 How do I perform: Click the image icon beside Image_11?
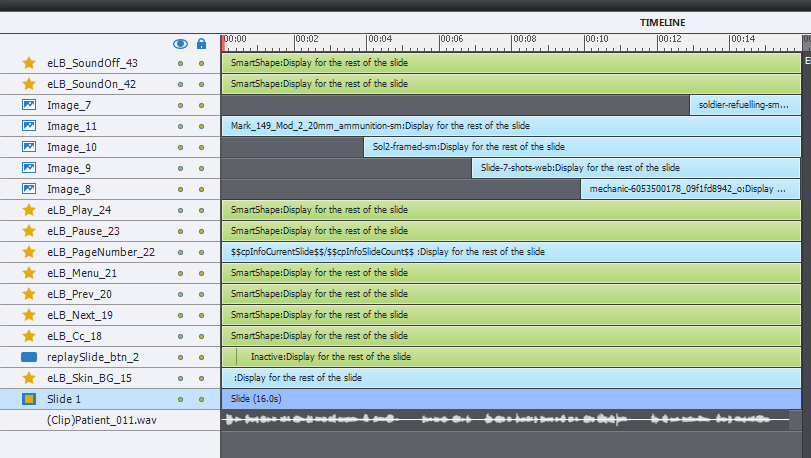pos(29,126)
